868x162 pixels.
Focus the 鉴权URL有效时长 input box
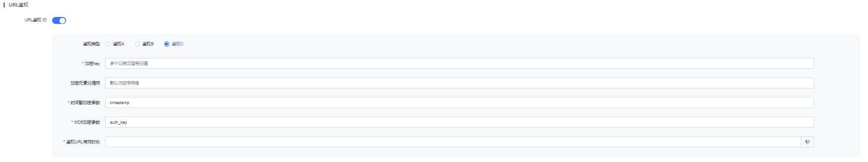pos(453,142)
